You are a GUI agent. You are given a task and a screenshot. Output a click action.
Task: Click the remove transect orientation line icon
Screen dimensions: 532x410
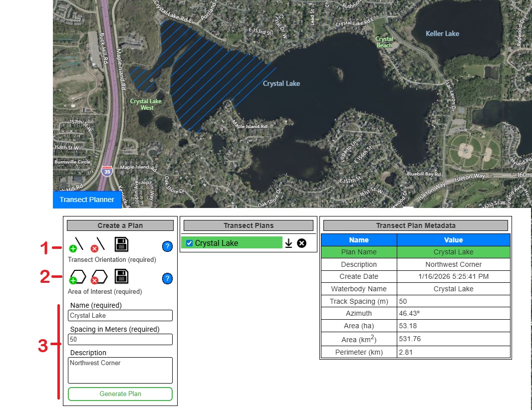pos(98,244)
